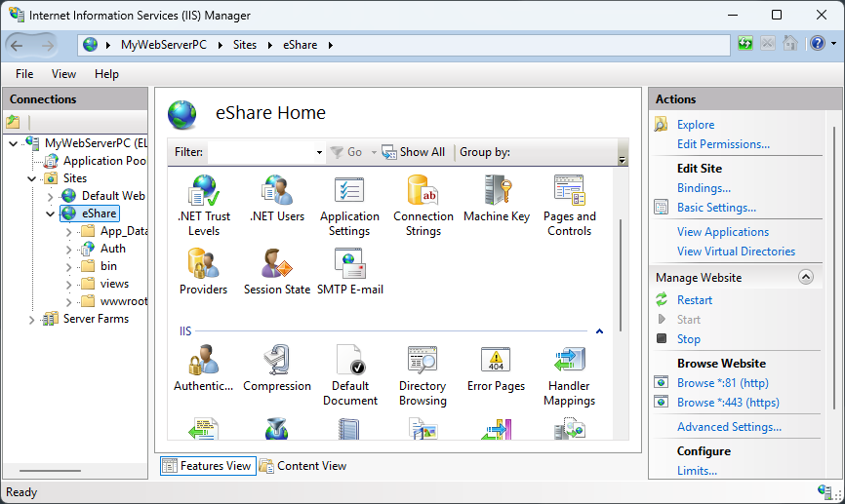Viewport: 845px width, 504px height.
Task: Expand the Server Farms tree node
Action: pos(32,320)
